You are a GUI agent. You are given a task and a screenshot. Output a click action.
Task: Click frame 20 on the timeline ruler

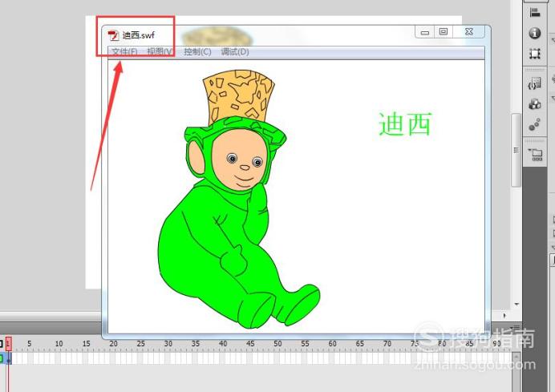click(x=114, y=344)
